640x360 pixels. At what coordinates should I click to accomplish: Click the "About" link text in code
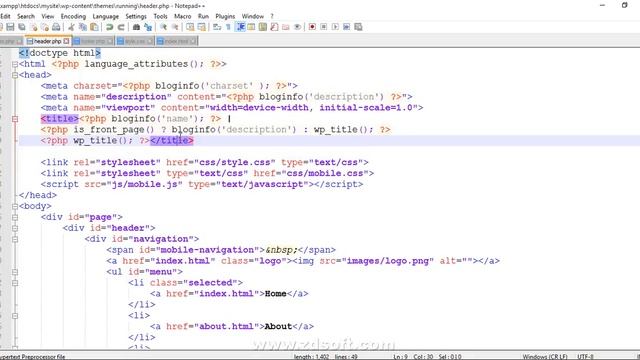[278, 327]
